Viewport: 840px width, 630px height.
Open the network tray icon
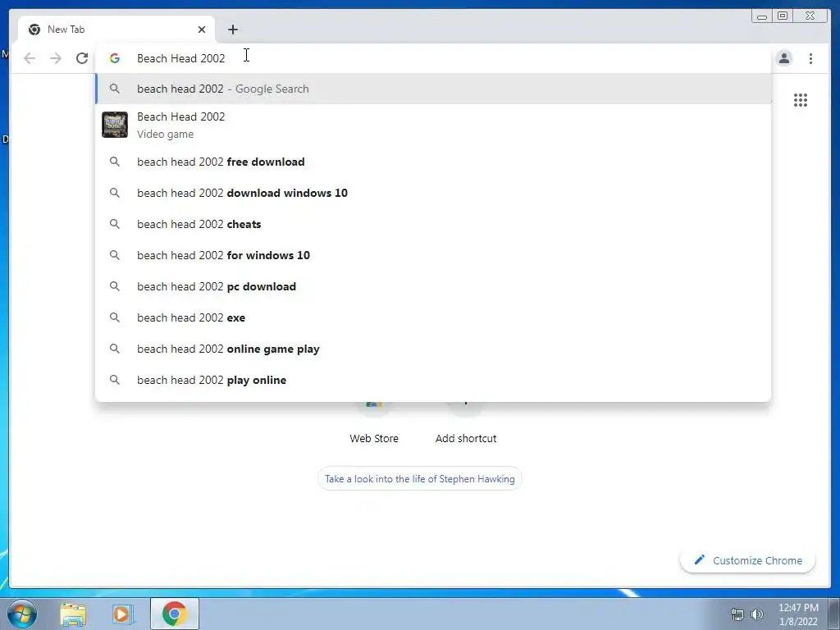[x=737, y=614]
